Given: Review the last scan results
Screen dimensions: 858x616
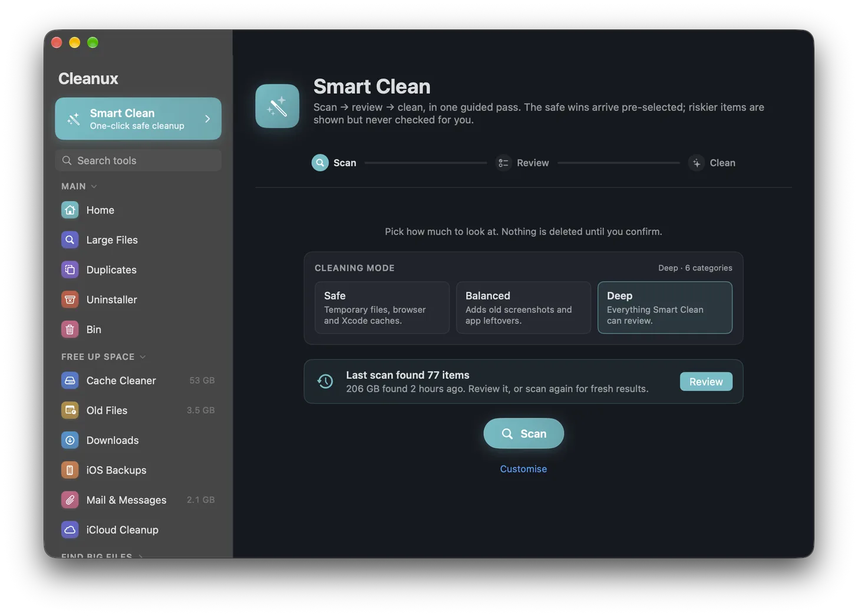Looking at the screenshot, I should pyautogui.click(x=706, y=381).
